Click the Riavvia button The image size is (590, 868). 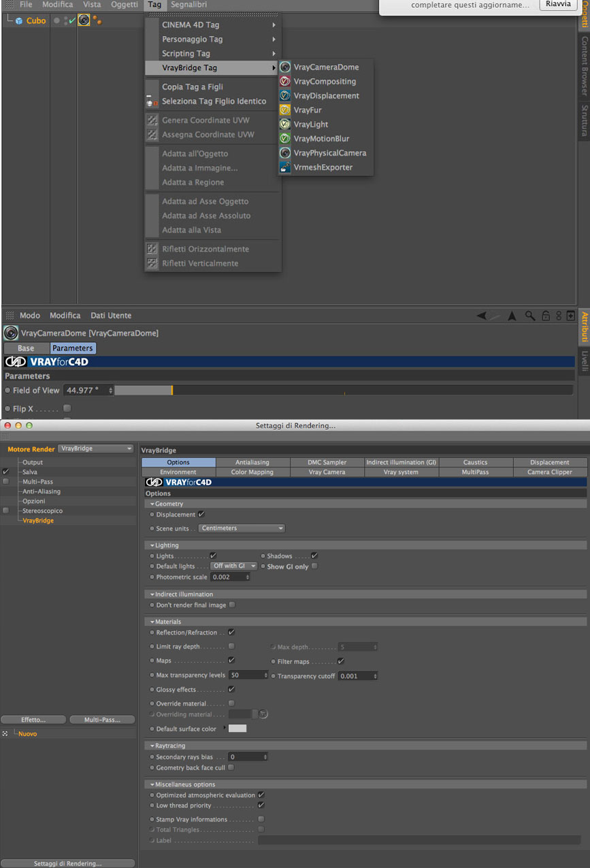558,4
